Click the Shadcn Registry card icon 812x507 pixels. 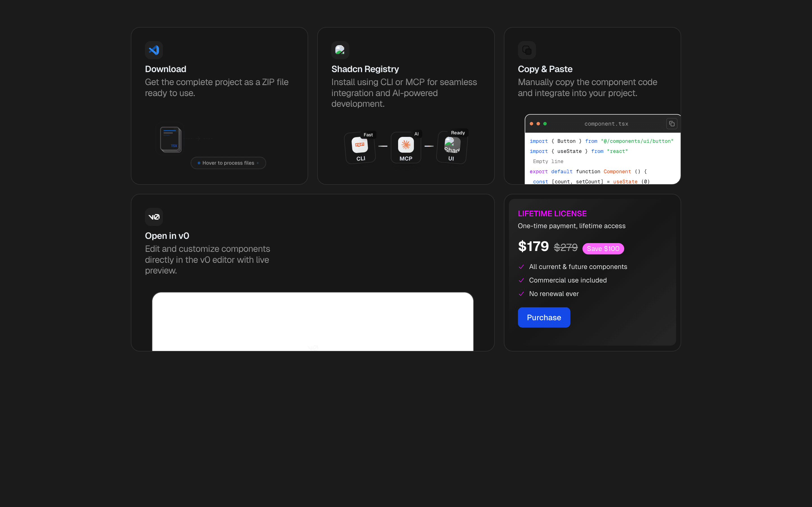click(x=340, y=50)
